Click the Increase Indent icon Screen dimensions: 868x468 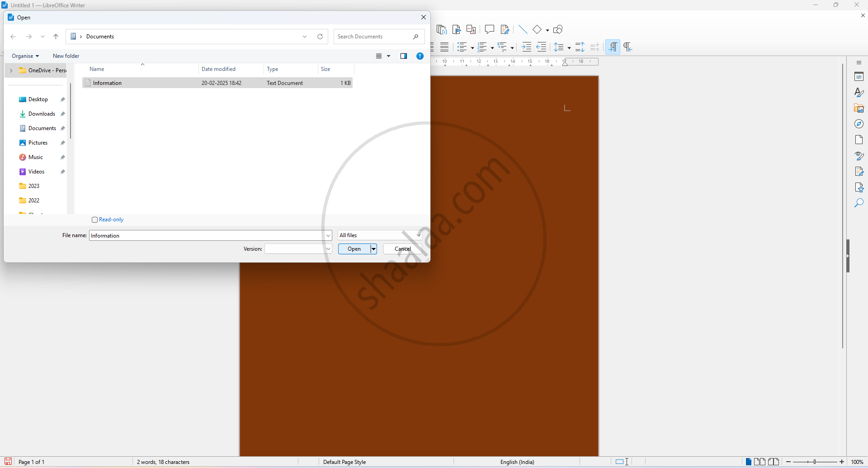tap(526, 47)
